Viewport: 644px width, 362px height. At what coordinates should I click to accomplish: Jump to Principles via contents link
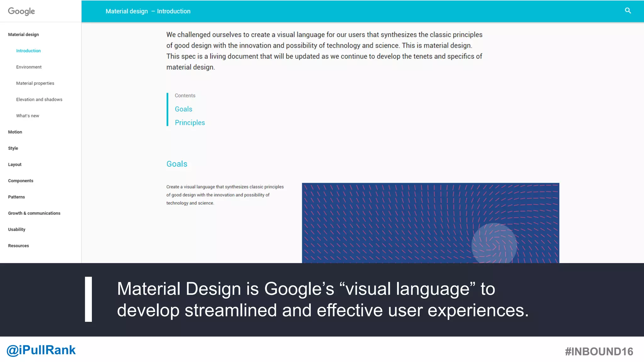coord(190,123)
